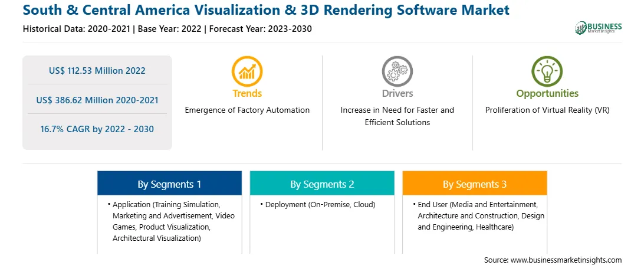This screenshot has width=644, height=265.
Task: Click the Trends chart icon
Action: [247, 71]
